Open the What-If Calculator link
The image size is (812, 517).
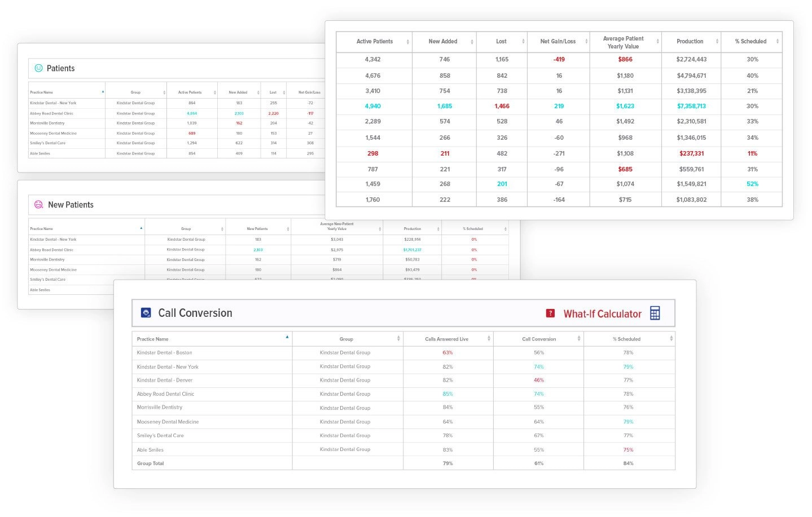(x=602, y=313)
